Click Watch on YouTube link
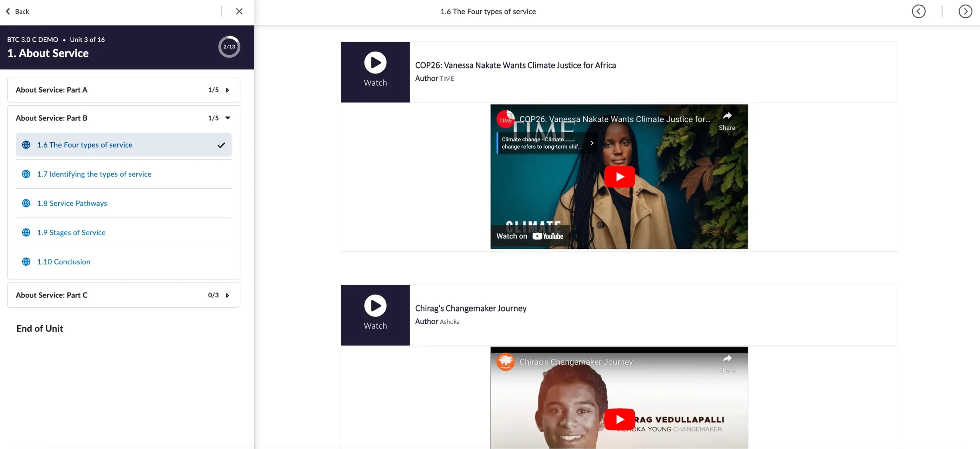The height and width of the screenshot is (449, 980). point(529,236)
